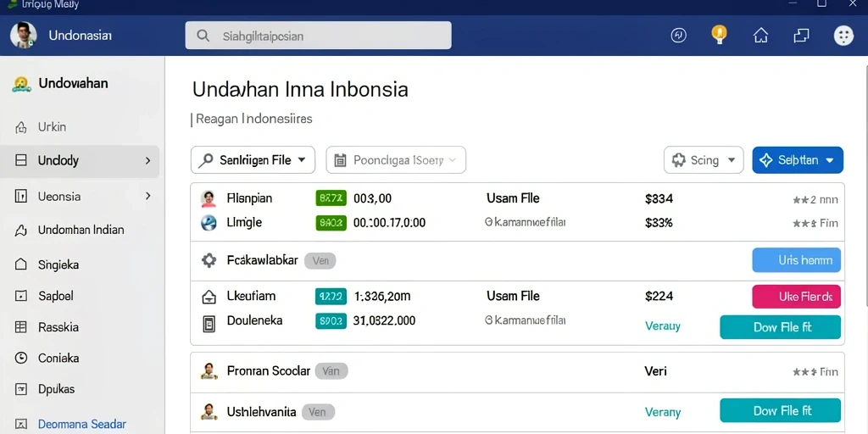Click Verany link in the Ushlehvaniia row
Viewport: 868px width, 434px height.
coord(663,412)
